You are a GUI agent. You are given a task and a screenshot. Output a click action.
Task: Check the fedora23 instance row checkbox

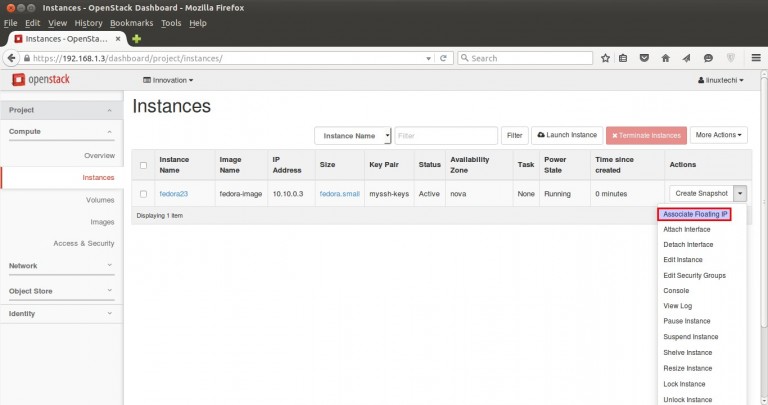pos(144,194)
